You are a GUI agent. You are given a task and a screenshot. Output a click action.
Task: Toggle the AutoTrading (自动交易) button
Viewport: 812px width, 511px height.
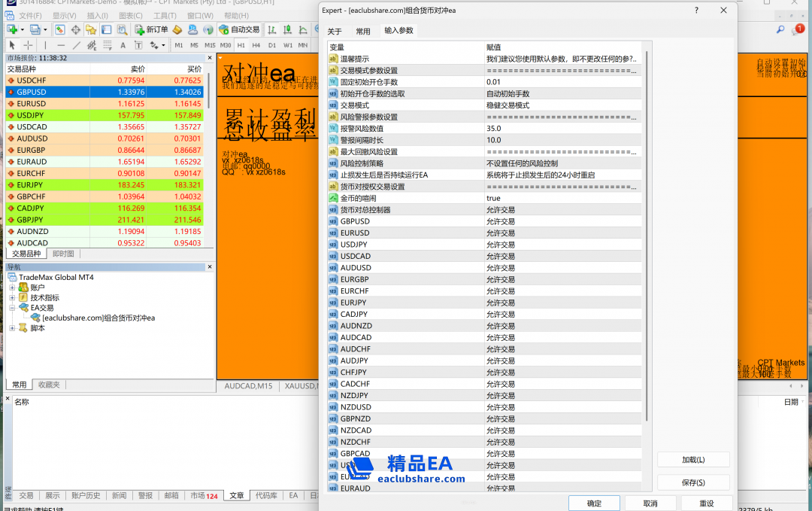[x=239, y=29]
